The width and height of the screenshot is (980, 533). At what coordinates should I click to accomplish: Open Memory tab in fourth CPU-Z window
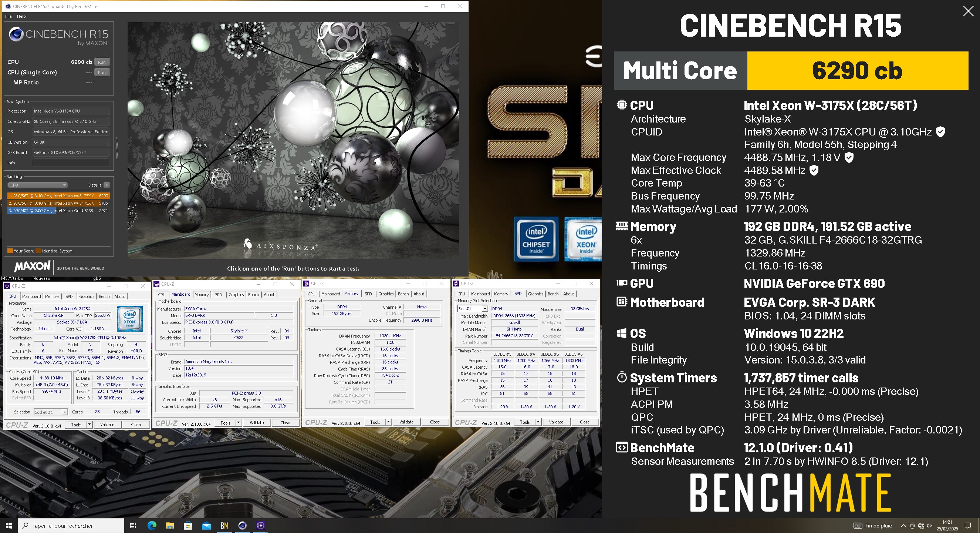[501, 294]
